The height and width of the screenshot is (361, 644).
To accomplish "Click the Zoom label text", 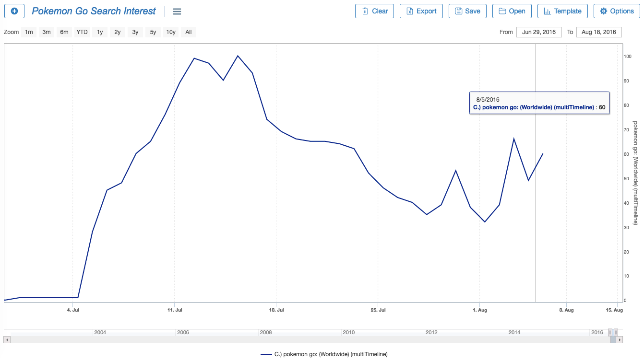I will tap(11, 32).
